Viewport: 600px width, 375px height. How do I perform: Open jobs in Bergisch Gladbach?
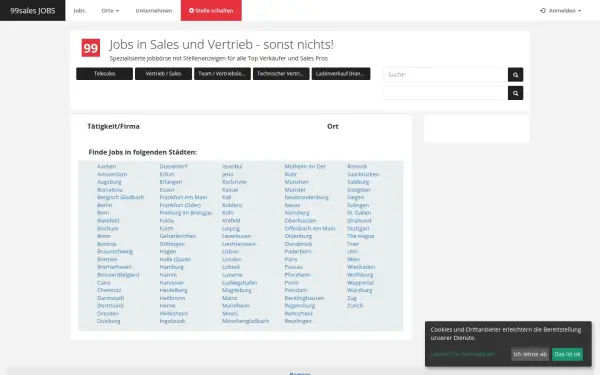click(121, 197)
